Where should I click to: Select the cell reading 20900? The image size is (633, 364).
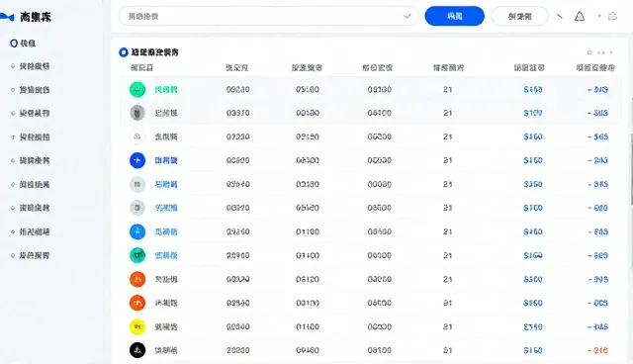point(237,255)
